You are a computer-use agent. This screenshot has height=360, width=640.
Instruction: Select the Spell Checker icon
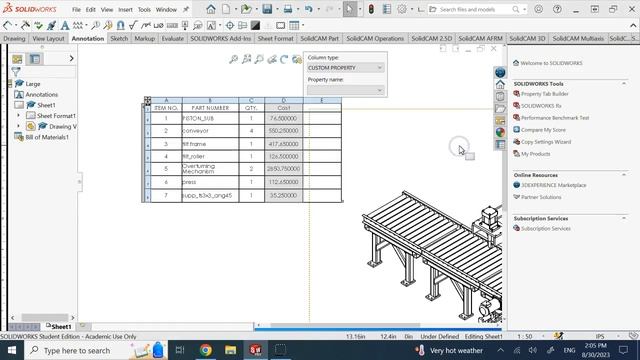pyautogui.click(x=38, y=25)
